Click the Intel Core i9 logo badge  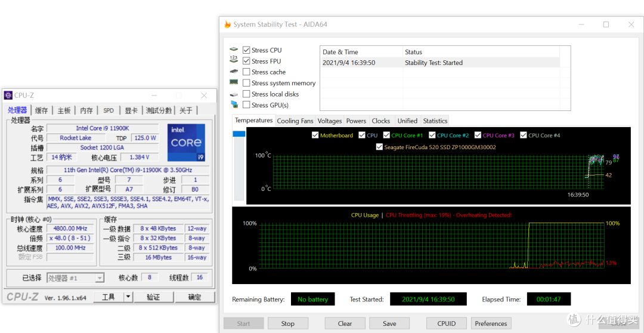point(186,142)
